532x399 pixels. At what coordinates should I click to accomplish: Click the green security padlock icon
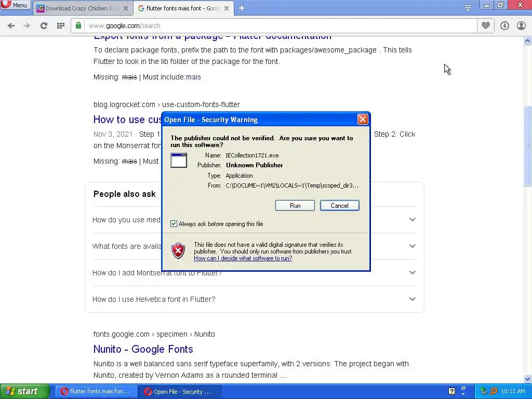(x=78, y=26)
